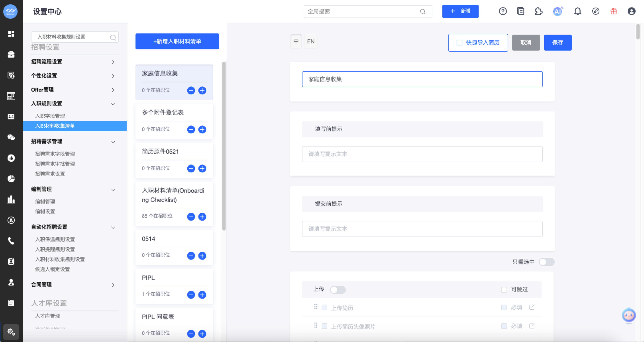Click the 填写前提示 text input field
This screenshot has height=342, width=644.
point(422,154)
